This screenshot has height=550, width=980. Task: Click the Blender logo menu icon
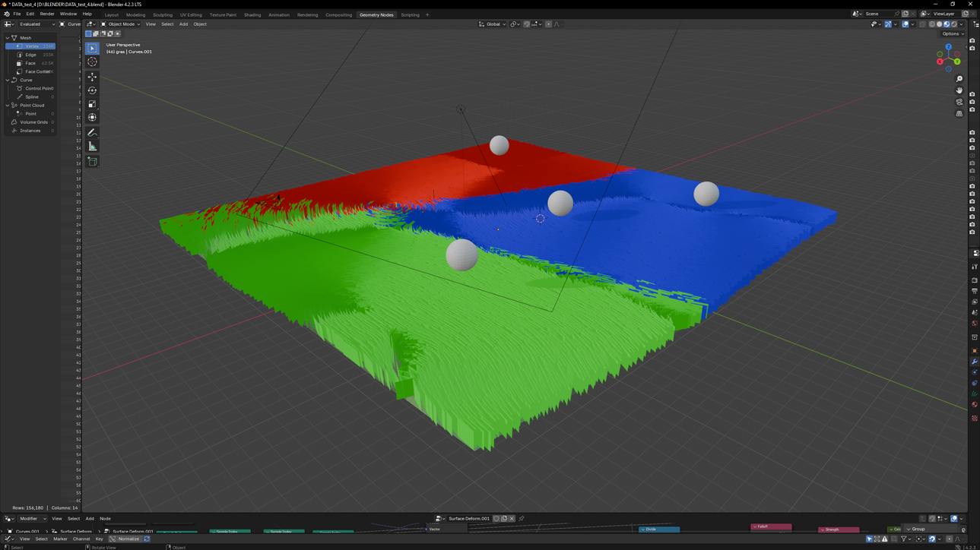click(x=6, y=14)
